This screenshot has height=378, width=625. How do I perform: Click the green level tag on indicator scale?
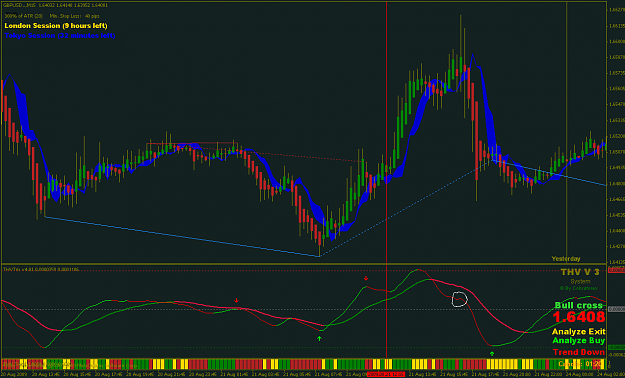point(617,347)
